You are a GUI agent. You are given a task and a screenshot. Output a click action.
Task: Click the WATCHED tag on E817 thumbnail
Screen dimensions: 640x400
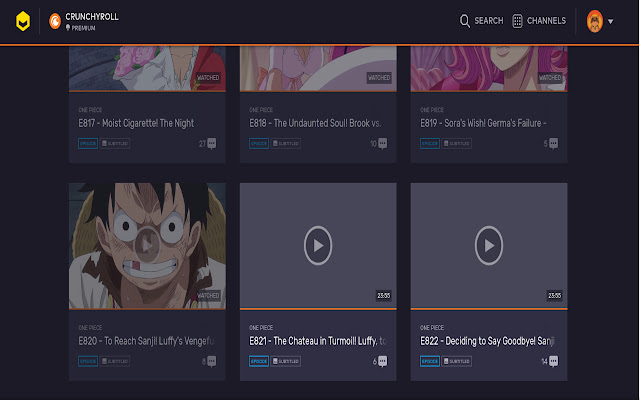[208, 78]
